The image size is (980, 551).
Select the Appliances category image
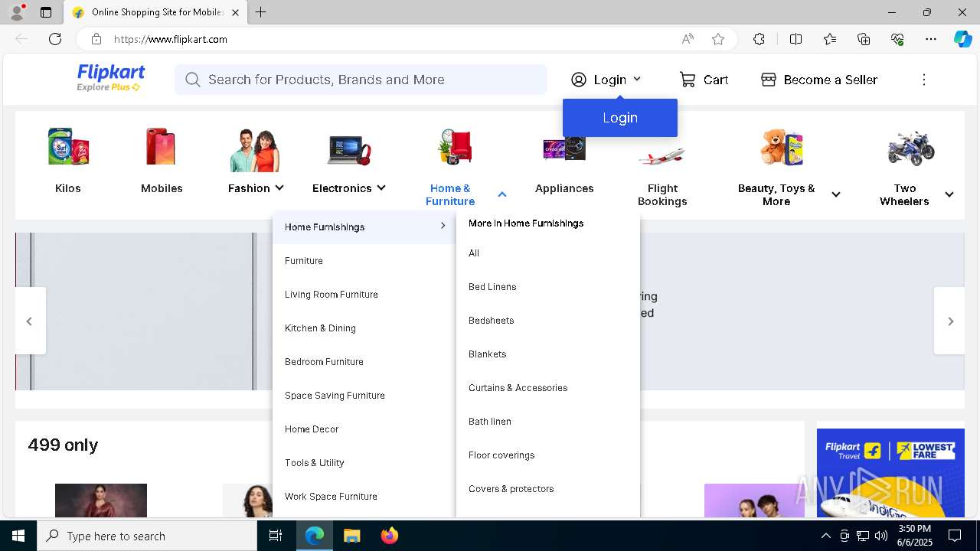coord(564,148)
